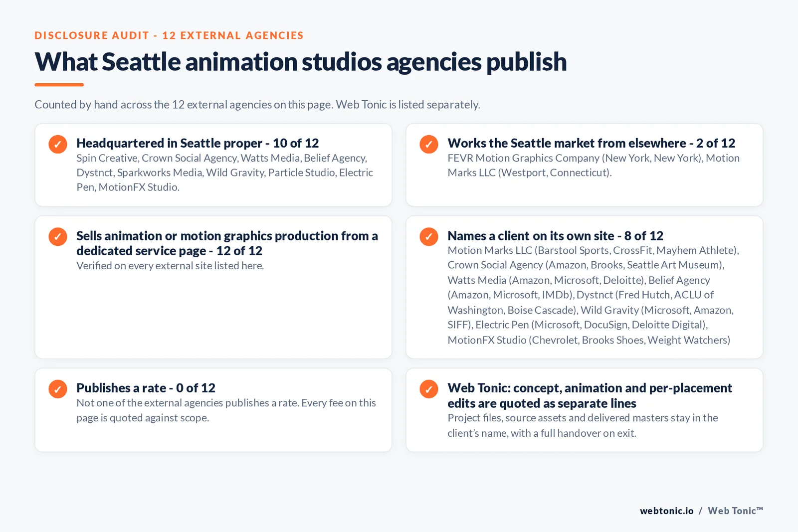Click the checkmark icon beside Names a client
798x532 pixels.
tap(429, 237)
